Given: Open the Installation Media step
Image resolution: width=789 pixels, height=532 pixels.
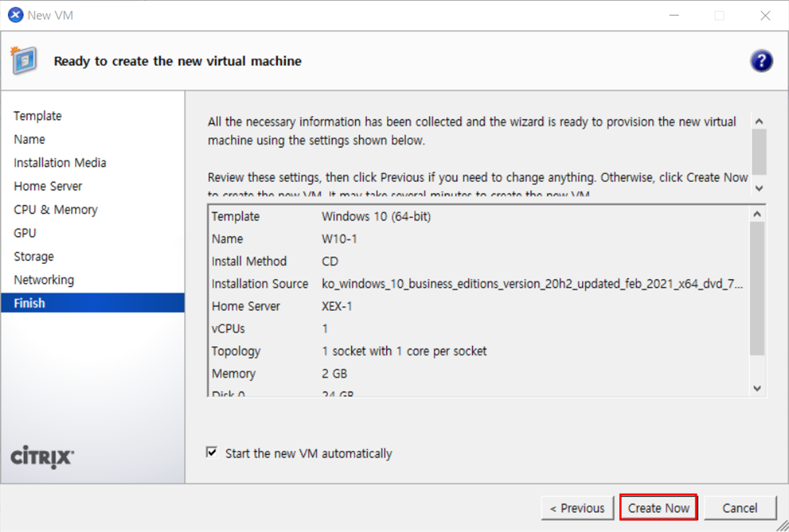Looking at the screenshot, I should pyautogui.click(x=60, y=163).
